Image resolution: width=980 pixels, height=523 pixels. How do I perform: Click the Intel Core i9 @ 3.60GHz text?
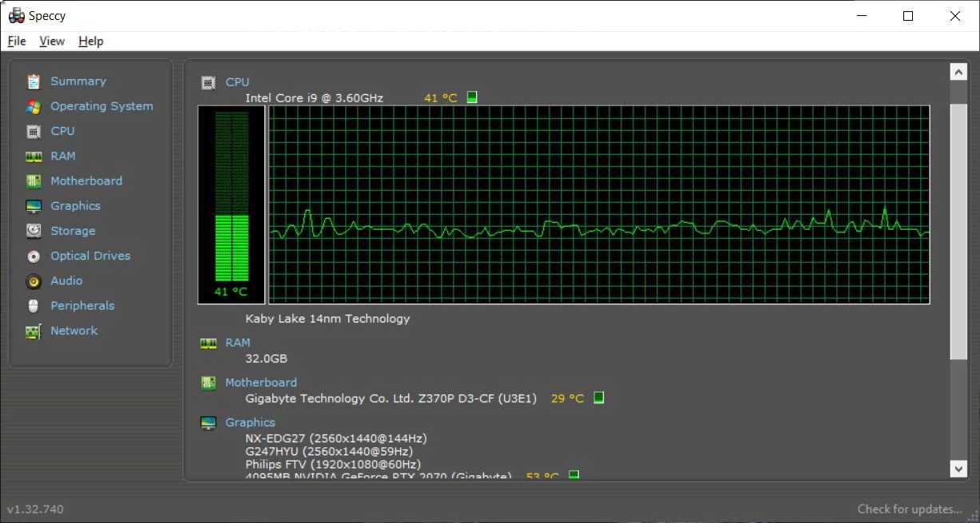click(x=314, y=98)
